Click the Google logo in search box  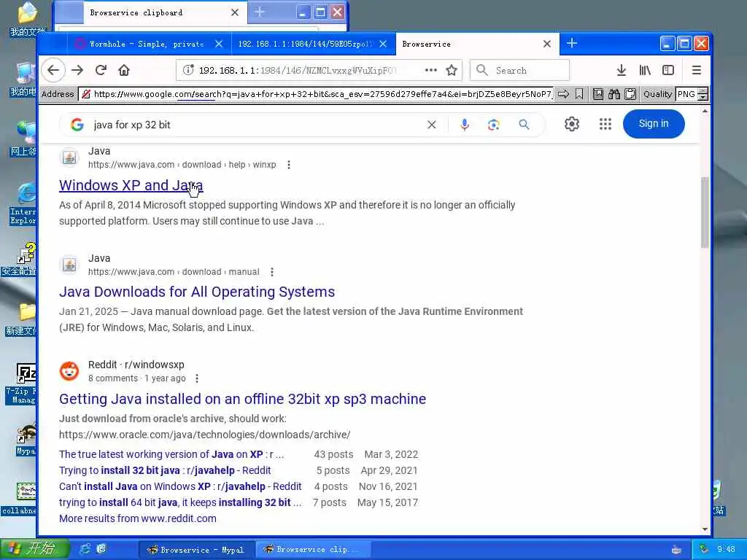77,125
